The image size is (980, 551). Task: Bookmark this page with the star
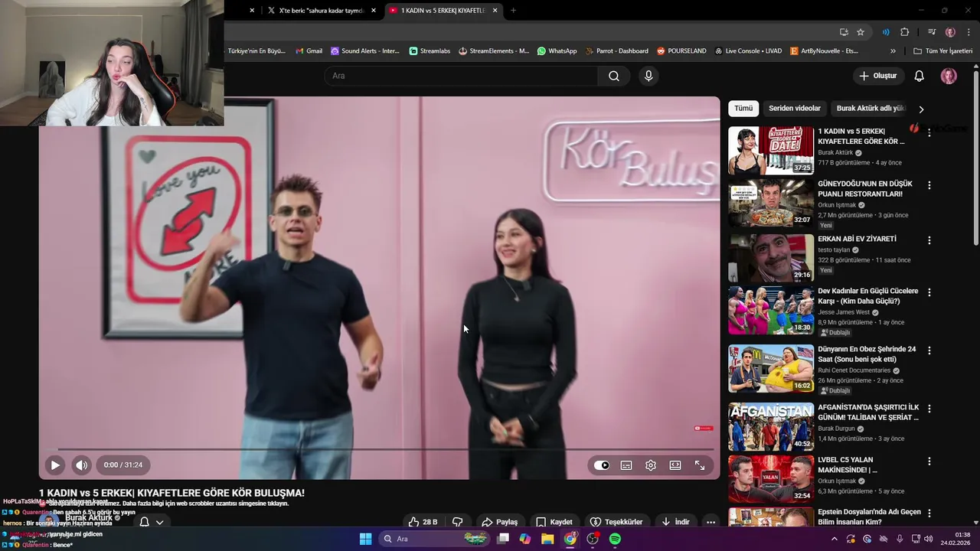click(x=861, y=32)
